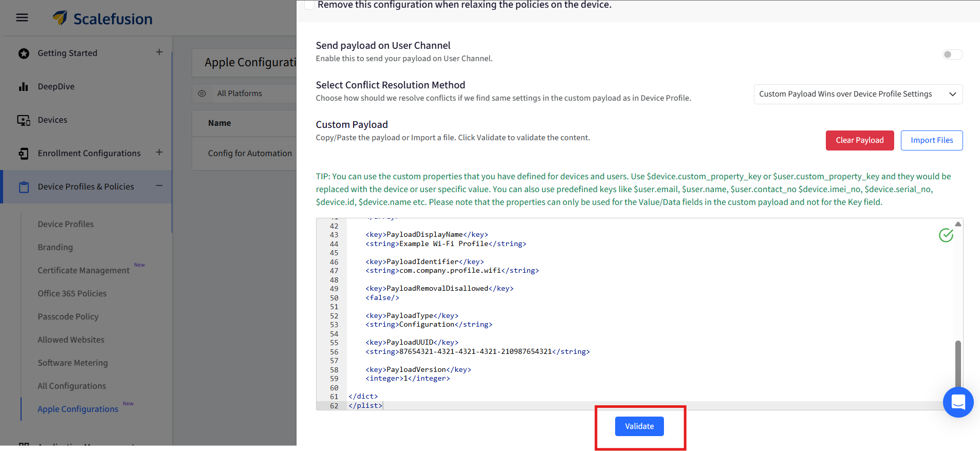Click the </dict> closing tag line
Viewport: 980px width, 451px height.
pyautogui.click(x=363, y=397)
